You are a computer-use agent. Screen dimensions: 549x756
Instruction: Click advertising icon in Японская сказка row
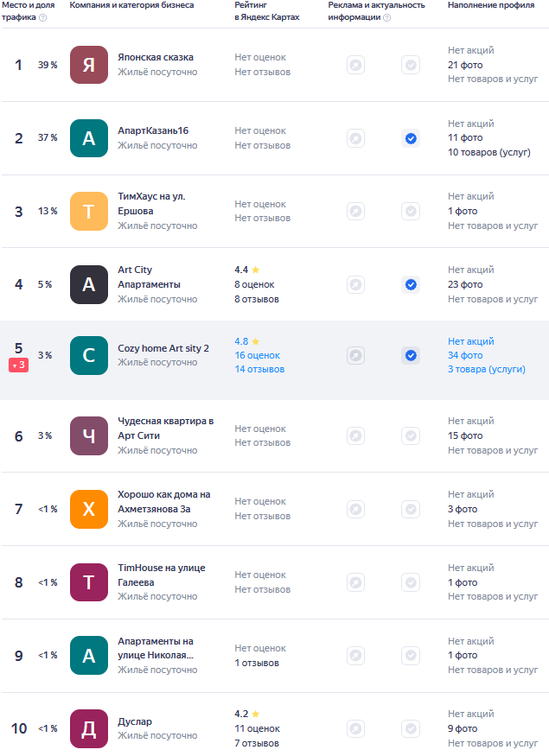[355, 65]
